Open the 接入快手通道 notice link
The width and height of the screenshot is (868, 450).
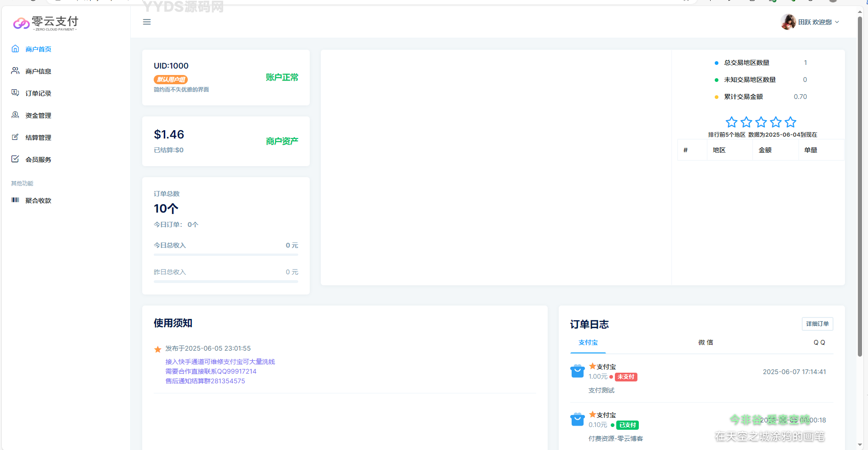pyautogui.click(x=220, y=362)
